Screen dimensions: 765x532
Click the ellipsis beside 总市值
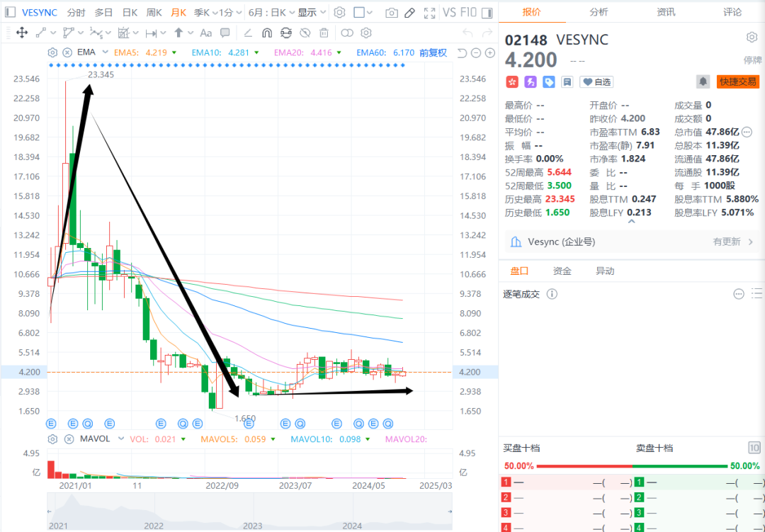point(747,132)
